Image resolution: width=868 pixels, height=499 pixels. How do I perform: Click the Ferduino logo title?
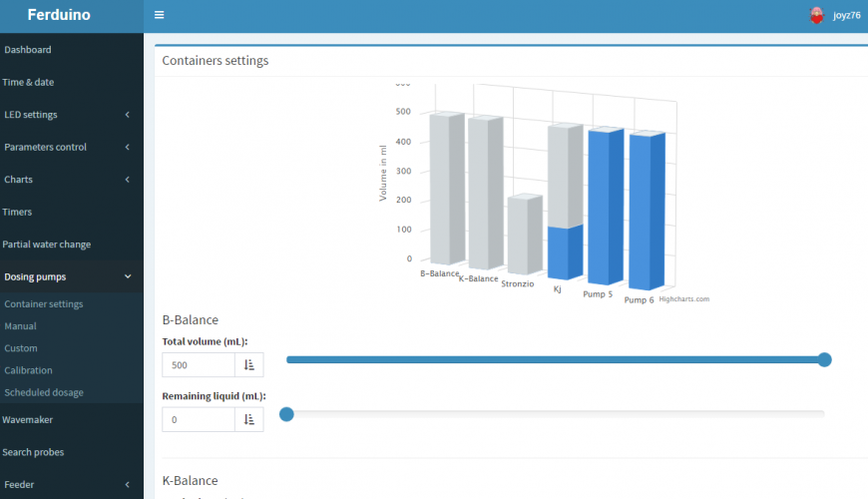click(59, 15)
